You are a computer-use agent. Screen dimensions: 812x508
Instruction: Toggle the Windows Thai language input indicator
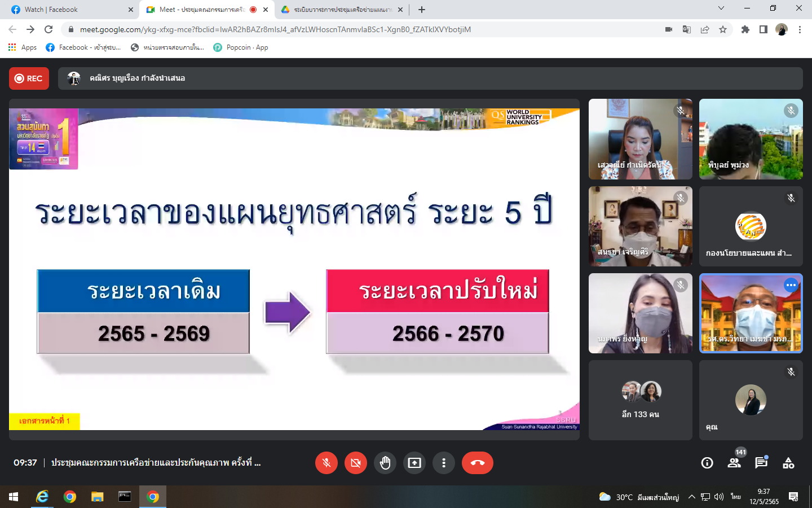pyautogui.click(x=736, y=497)
